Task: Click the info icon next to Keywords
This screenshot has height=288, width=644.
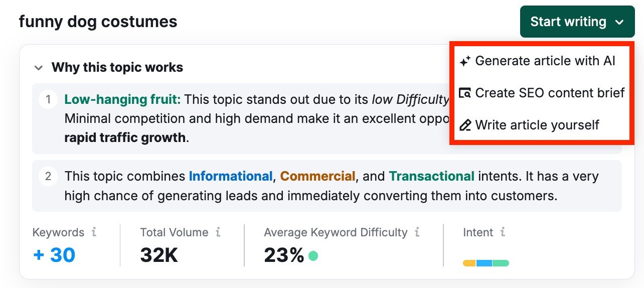Action: click(94, 232)
